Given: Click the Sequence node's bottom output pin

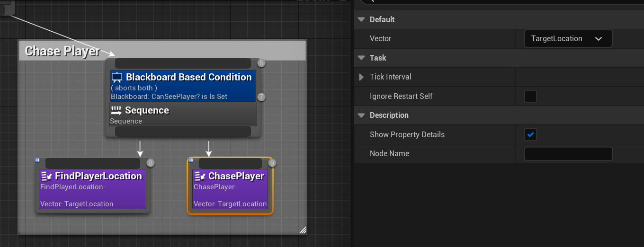Looking at the screenshot, I should [183, 132].
